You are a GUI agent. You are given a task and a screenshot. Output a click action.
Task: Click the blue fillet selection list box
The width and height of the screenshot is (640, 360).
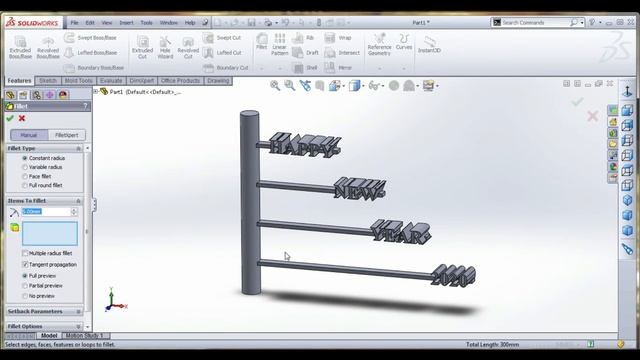[50, 233]
